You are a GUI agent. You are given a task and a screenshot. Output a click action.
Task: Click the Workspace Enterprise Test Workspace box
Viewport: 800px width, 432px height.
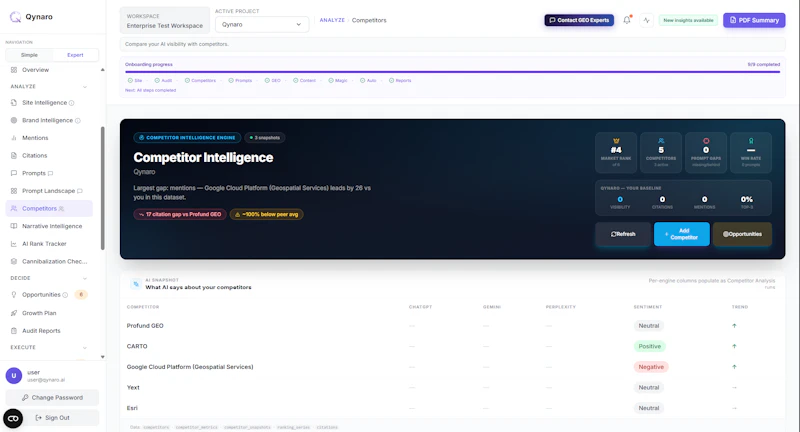pyautogui.click(x=165, y=20)
